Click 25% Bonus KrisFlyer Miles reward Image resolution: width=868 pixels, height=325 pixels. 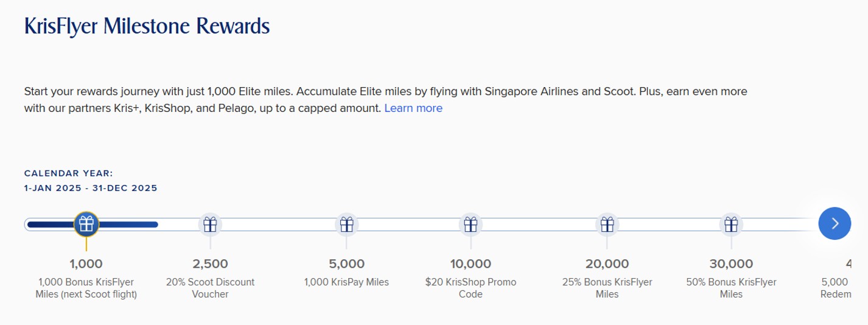607,288
